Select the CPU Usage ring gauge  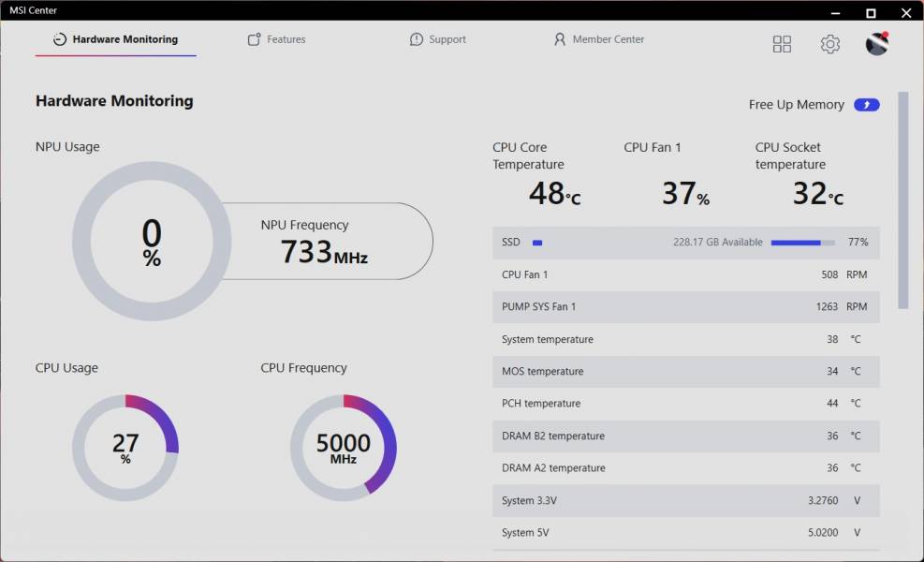point(125,448)
